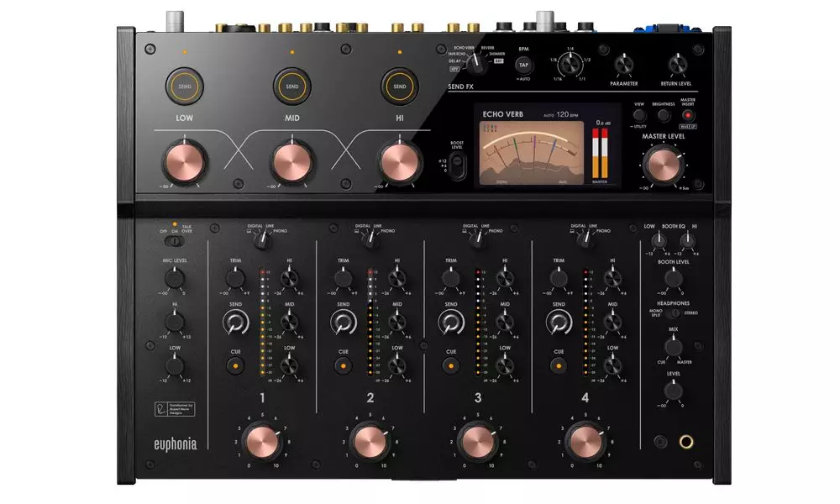Screen dimensions: 840x504
Task: Click channel 2 HI EQ knob
Action: pos(397,279)
